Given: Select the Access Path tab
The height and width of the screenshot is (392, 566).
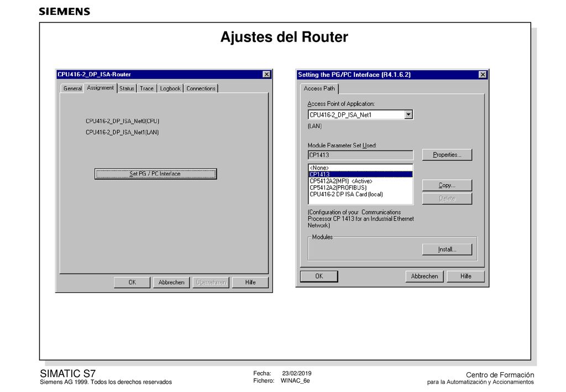Looking at the screenshot, I should (x=319, y=88).
